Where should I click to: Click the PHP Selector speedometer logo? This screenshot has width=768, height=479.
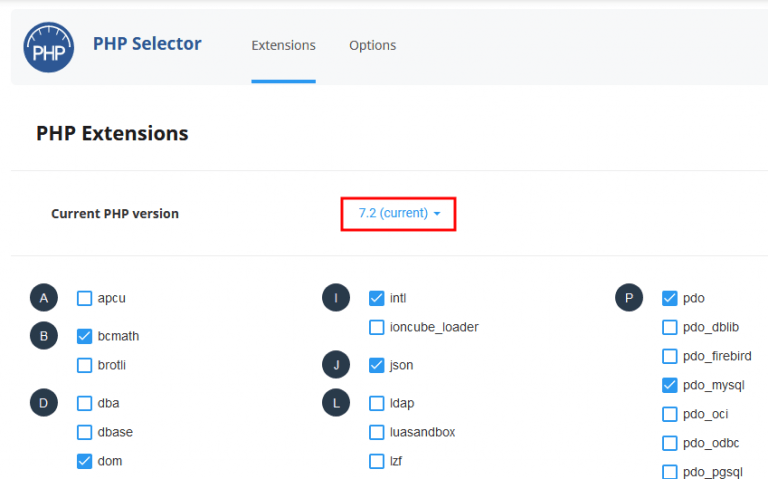click(x=48, y=47)
